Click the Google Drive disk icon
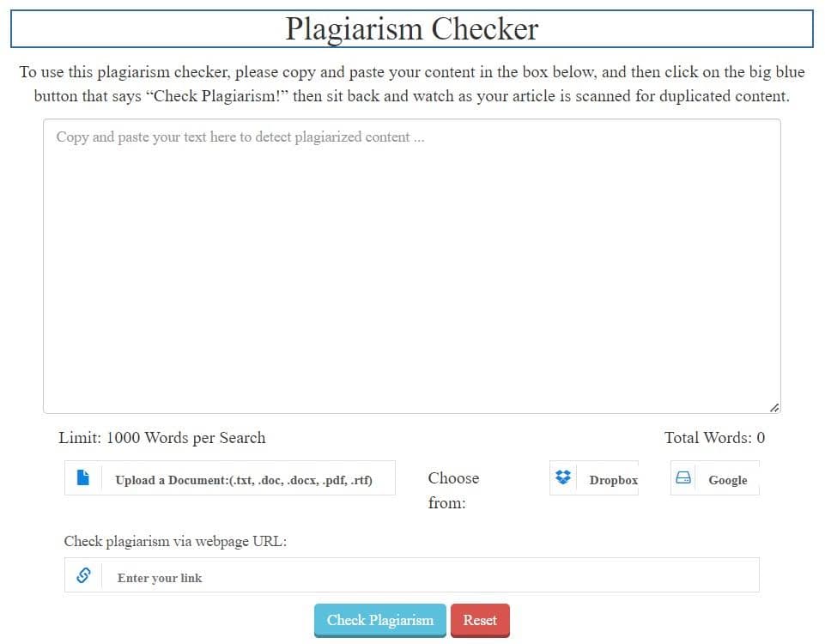 tap(683, 478)
